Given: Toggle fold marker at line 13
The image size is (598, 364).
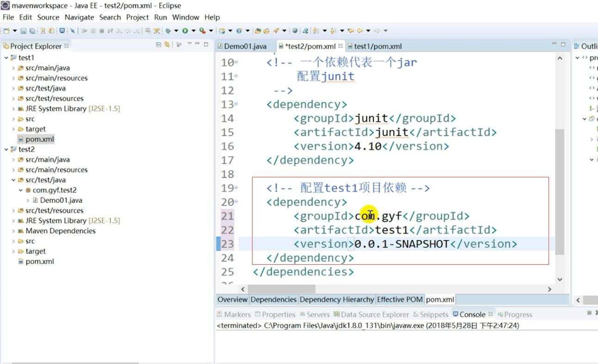Looking at the screenshot, I should tap(236, 104).
